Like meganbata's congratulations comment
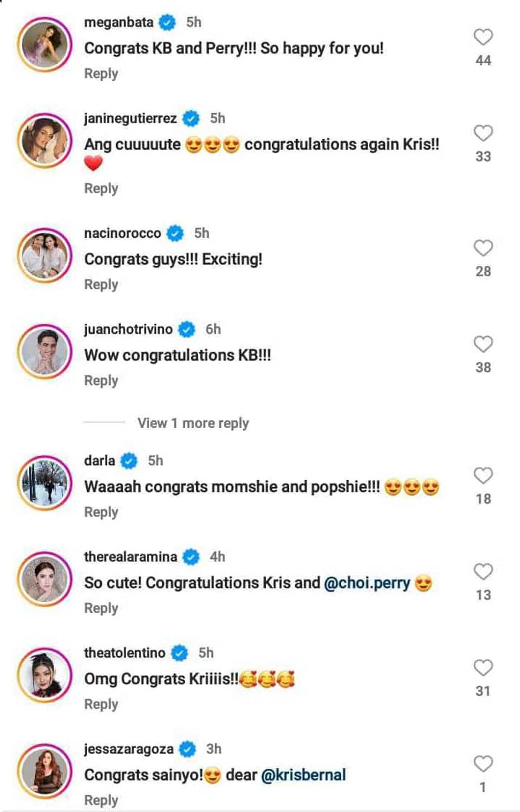Screen dimensions: 520x812 [483, 37]
